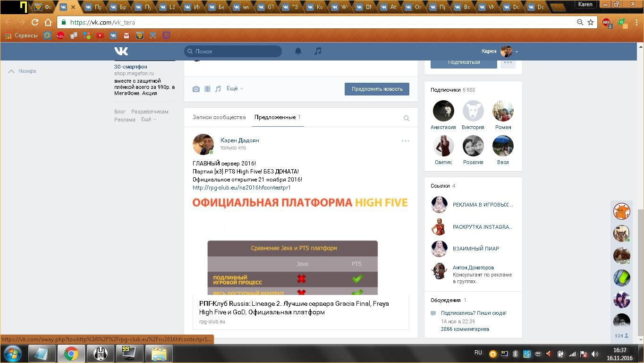Viewport: 644px width, 363px height.
Task: Open the Блог footer link
Action: coord(120,112)
